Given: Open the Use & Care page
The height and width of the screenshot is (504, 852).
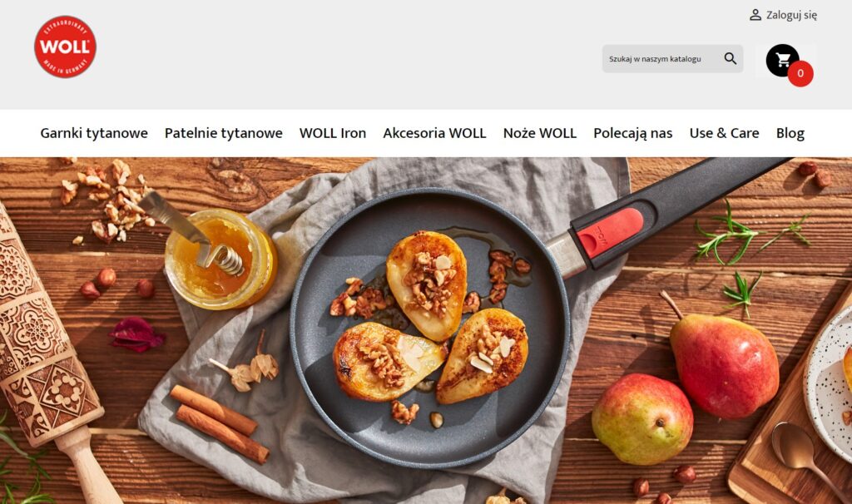Looking at the screenshot, I should (725, 133).
